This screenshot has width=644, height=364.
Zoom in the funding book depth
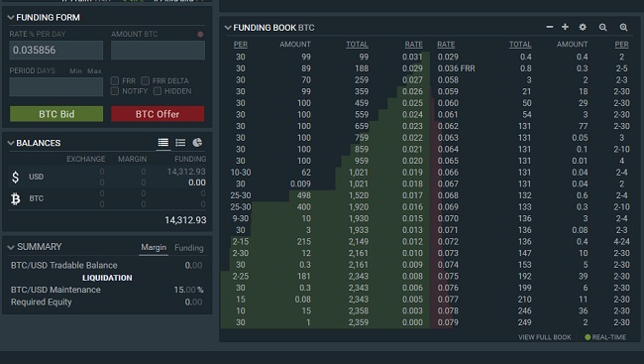pos(623,28)
